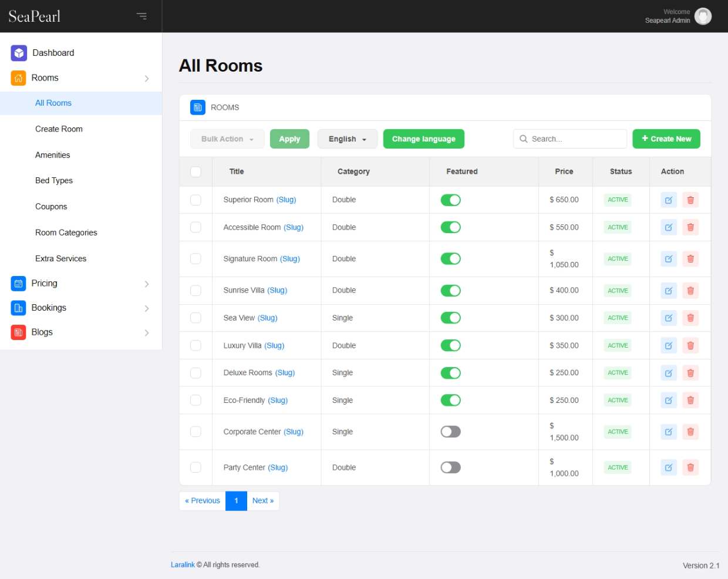
Task: Edit the Superior Room entry
Action: click(x=668, y=200)
